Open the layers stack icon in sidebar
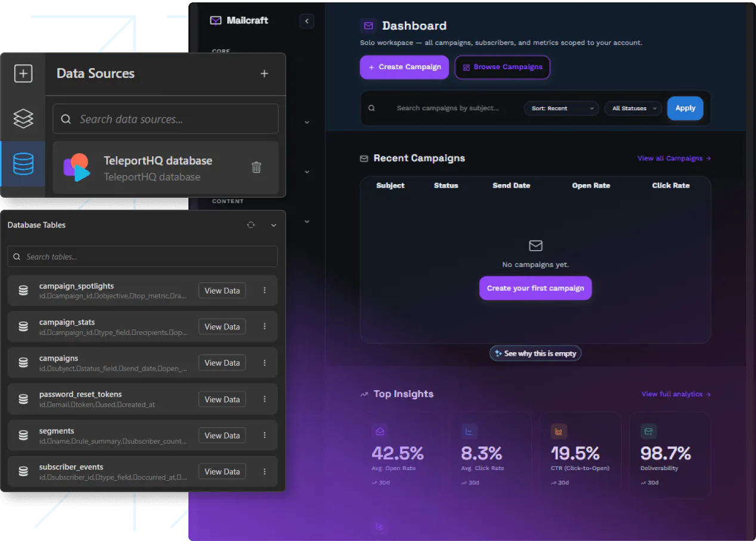Screen dimensions: 756x541 click(x=23, y=118)
